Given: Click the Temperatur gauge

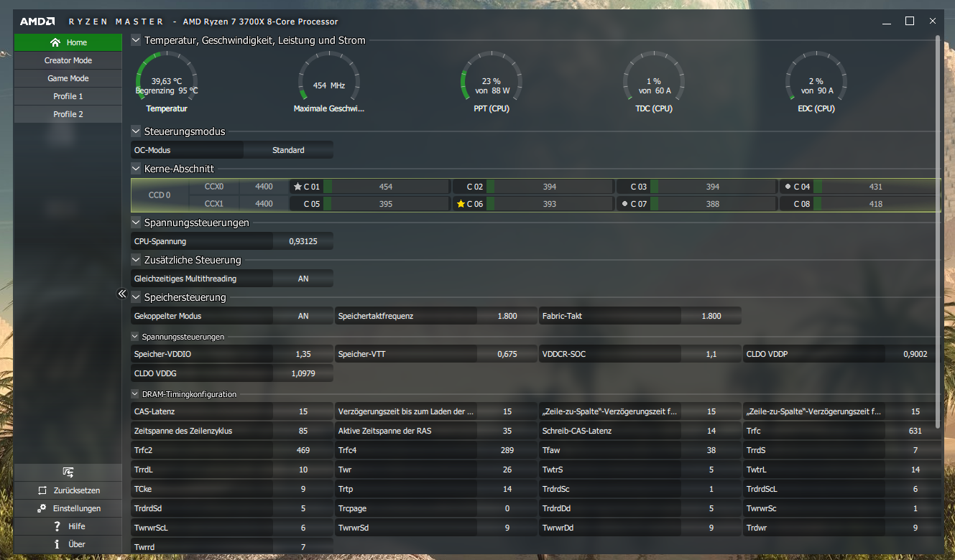Looking at the screenshot, I should click(167, 81).
